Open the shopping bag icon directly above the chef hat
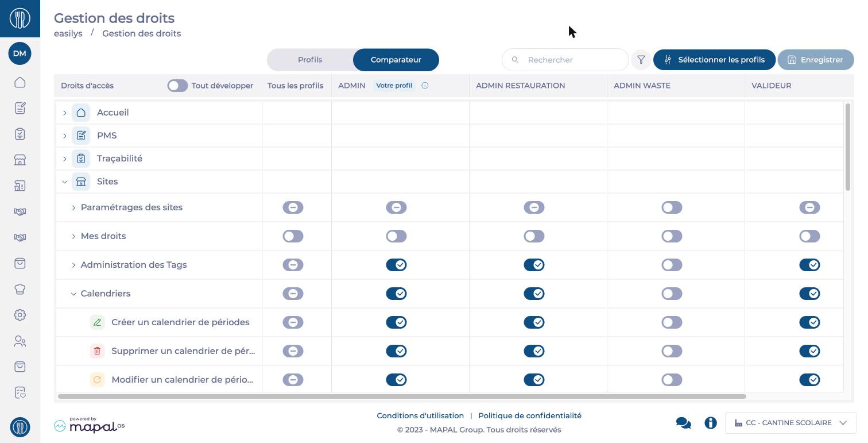Image resolution: width=868 pixels, height=443 pixels. pos(20,263)
